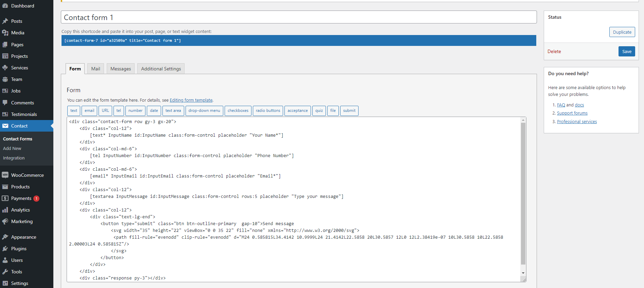Image resolution: width=644 pixels, height=288 pixels.
Task: Insert an acceptance tag
Action: 297,111
